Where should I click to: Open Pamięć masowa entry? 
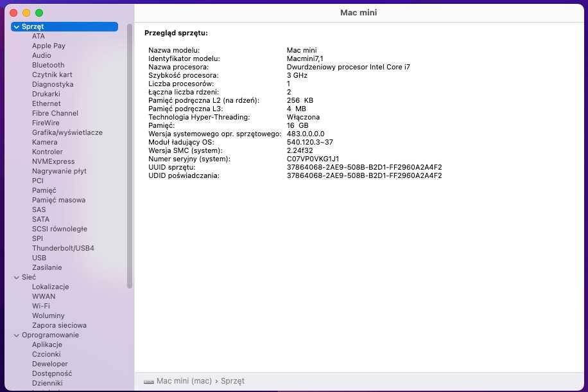58,200
